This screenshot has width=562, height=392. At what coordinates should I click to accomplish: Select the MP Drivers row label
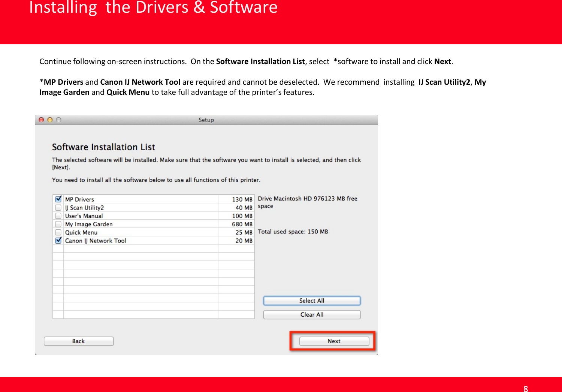pos(79,199)
